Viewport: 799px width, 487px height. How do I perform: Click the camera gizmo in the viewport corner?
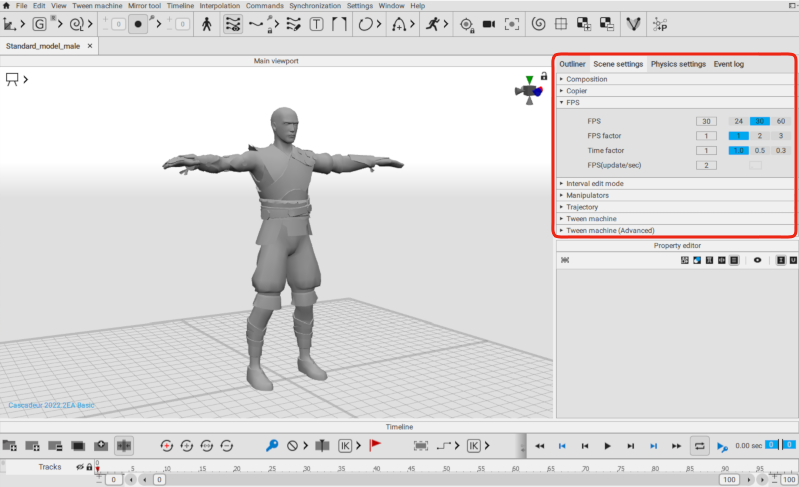pos(527,89)
